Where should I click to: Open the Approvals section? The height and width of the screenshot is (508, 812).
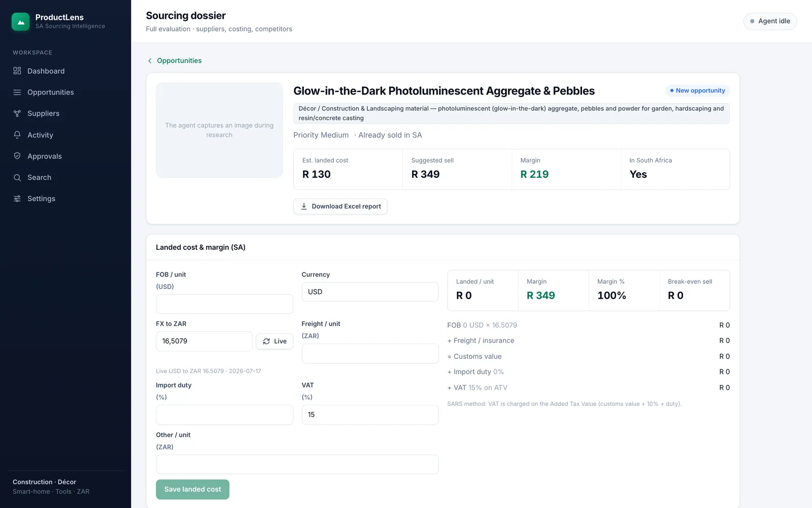pos(65,156)
